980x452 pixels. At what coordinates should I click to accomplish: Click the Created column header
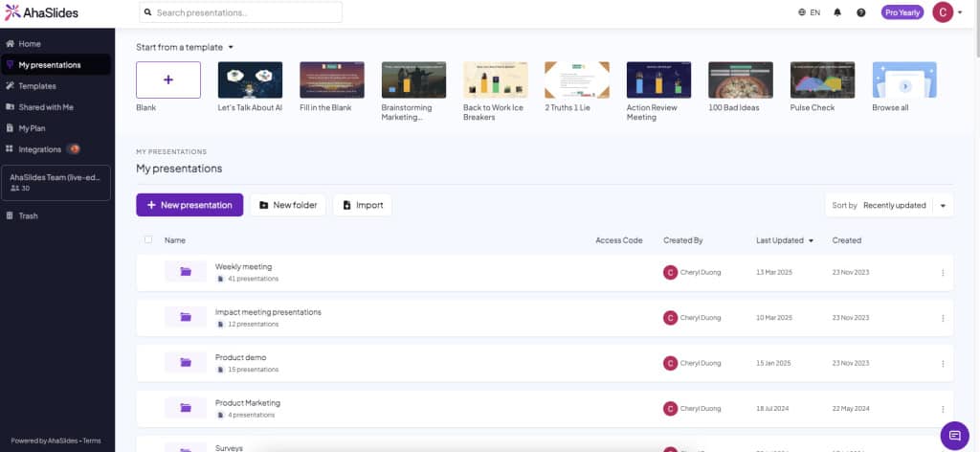click(x=847, y=240)
